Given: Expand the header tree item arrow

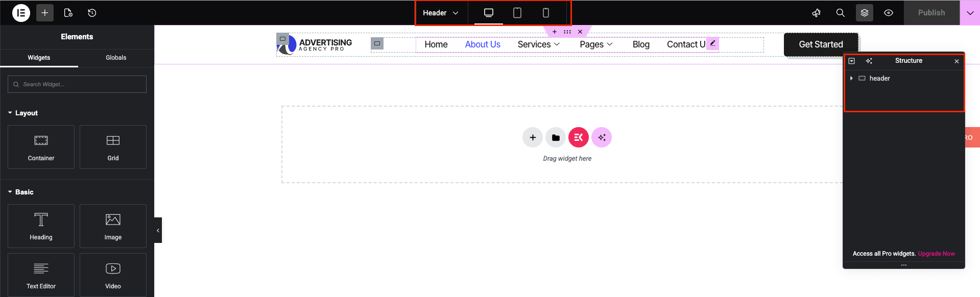Looking at the screenshot, I should click(851, 78).
